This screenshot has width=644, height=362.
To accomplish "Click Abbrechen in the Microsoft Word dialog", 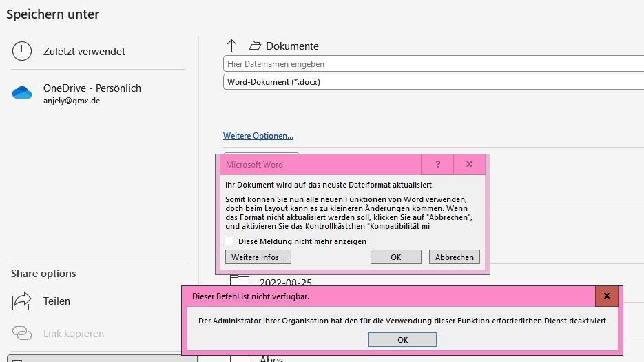I will (x=455, y=257).
